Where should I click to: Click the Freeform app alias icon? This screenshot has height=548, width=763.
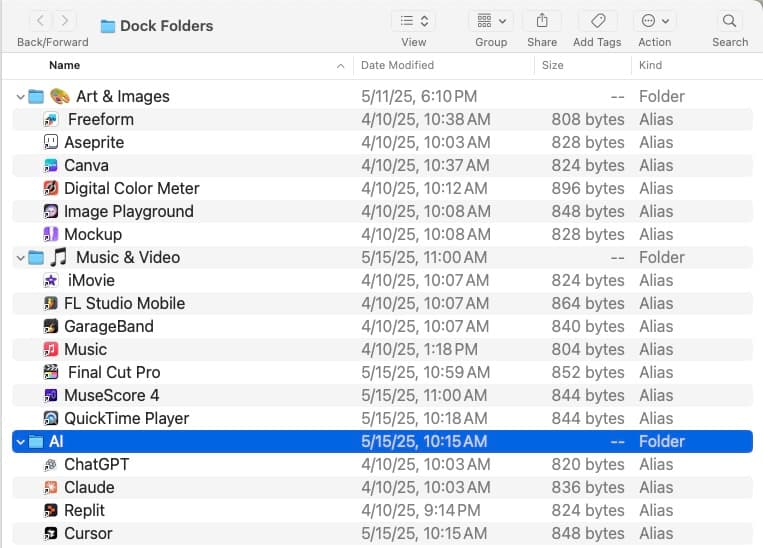tap(51, 119)
